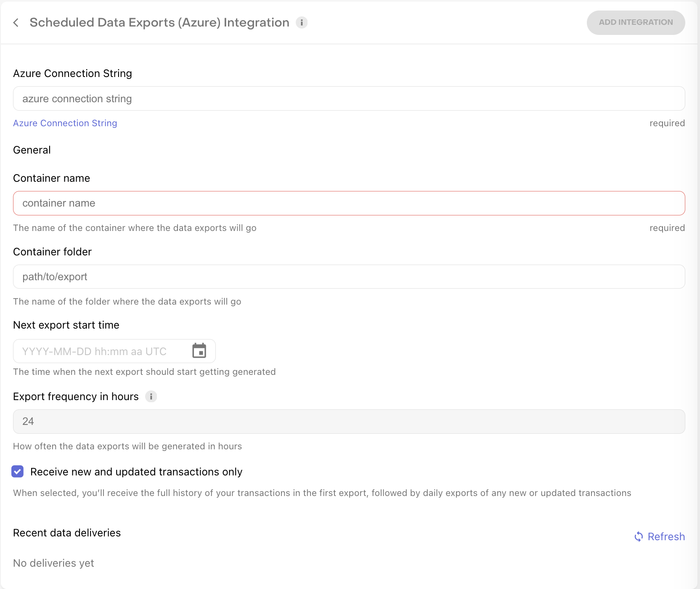
Task: Click 'The name of the container' helper text
Action: point(135,228)
